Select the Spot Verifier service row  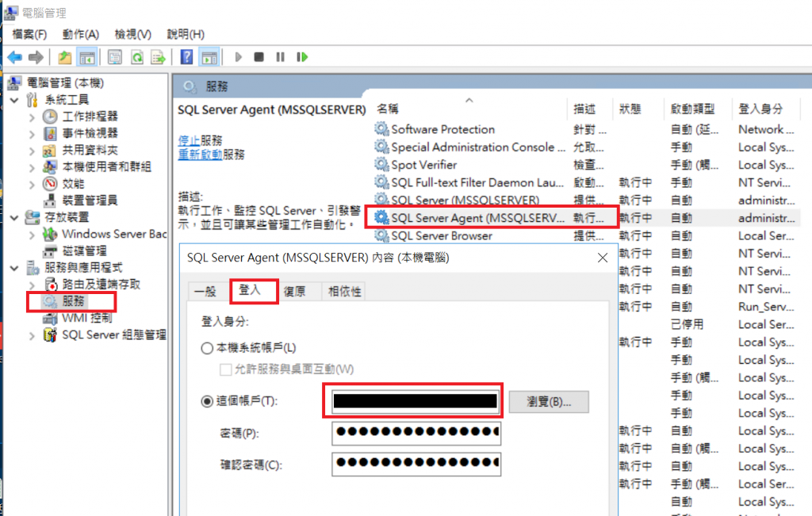tap(587, 165)
